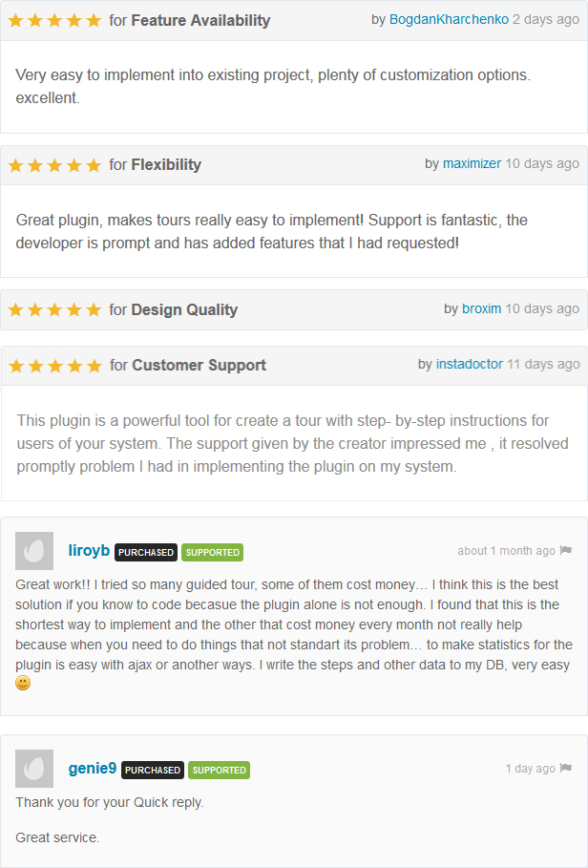
Task: Open liroyb's username link
Action: [x=89, y=550]
